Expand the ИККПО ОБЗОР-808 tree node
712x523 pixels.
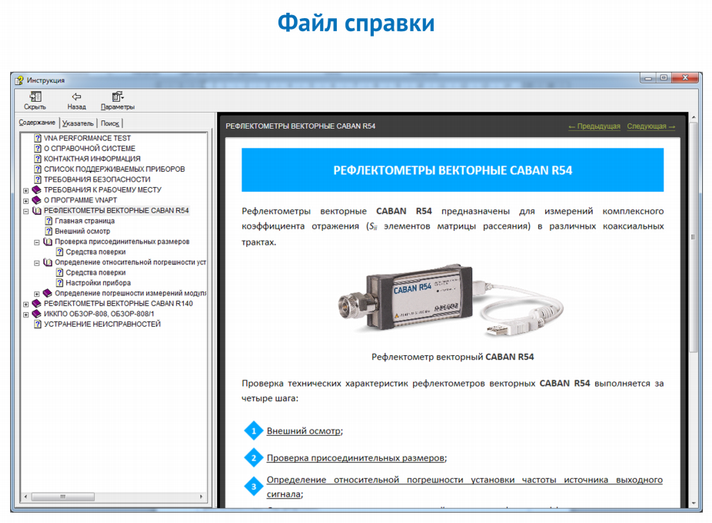click(x=26, y=314)
